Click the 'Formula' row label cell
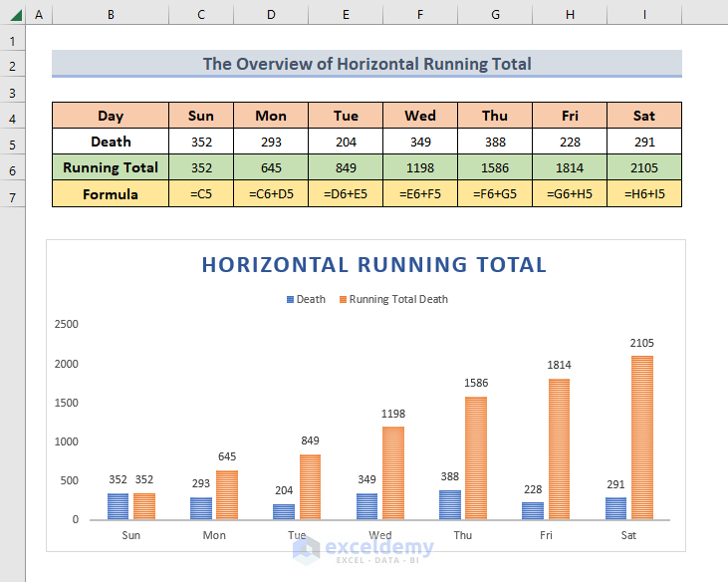Image resolution: width=728 pixels, height=582 pixels. 111,193
